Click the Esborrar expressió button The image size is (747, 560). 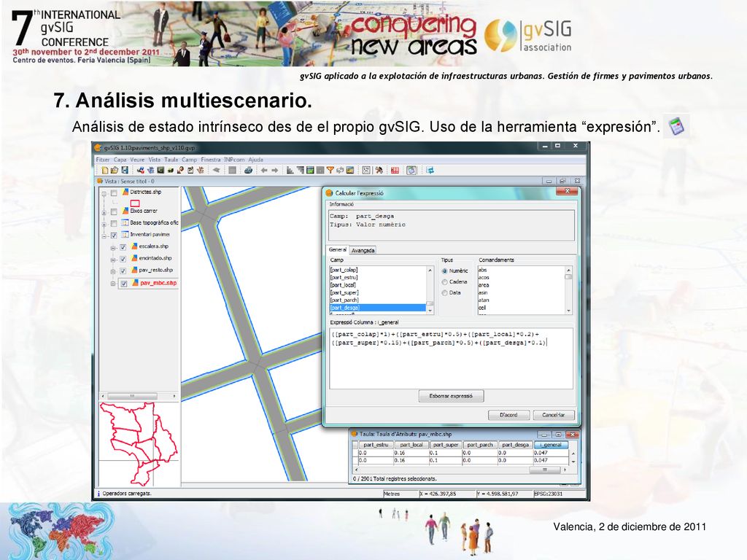point(451,396)
